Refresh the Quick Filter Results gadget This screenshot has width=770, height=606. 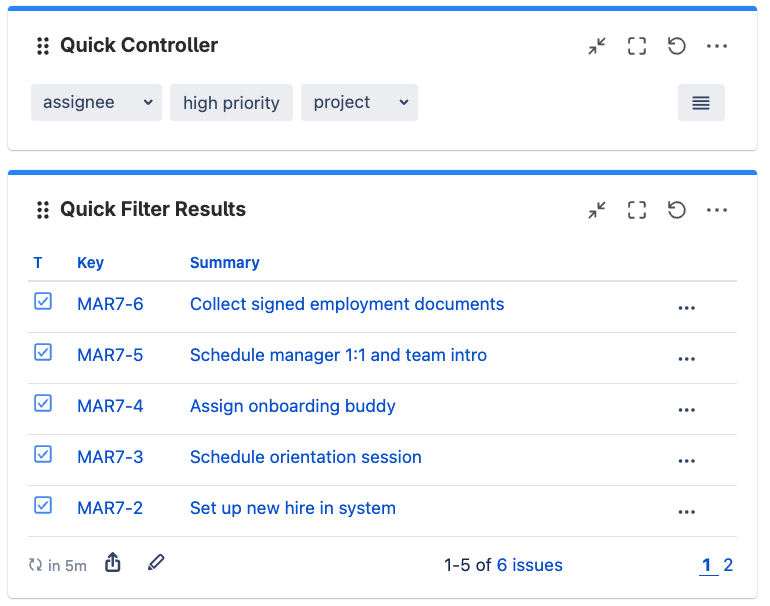677,210
